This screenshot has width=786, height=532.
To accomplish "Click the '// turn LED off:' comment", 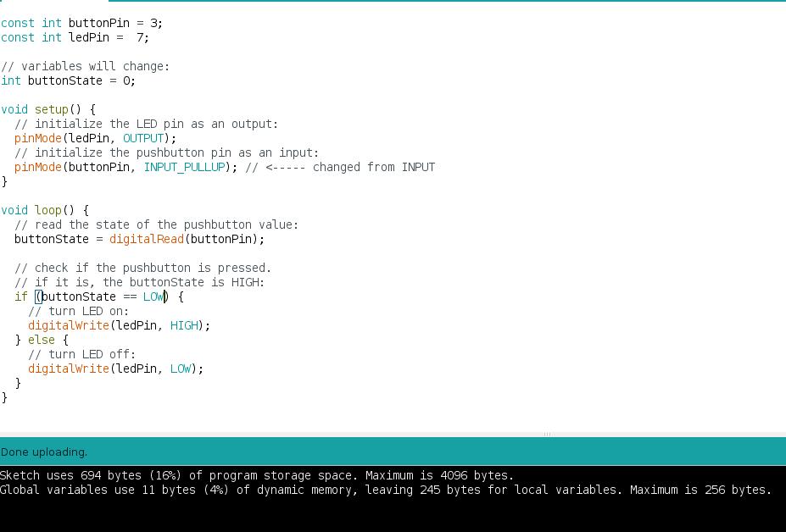I will click(81, 355).
